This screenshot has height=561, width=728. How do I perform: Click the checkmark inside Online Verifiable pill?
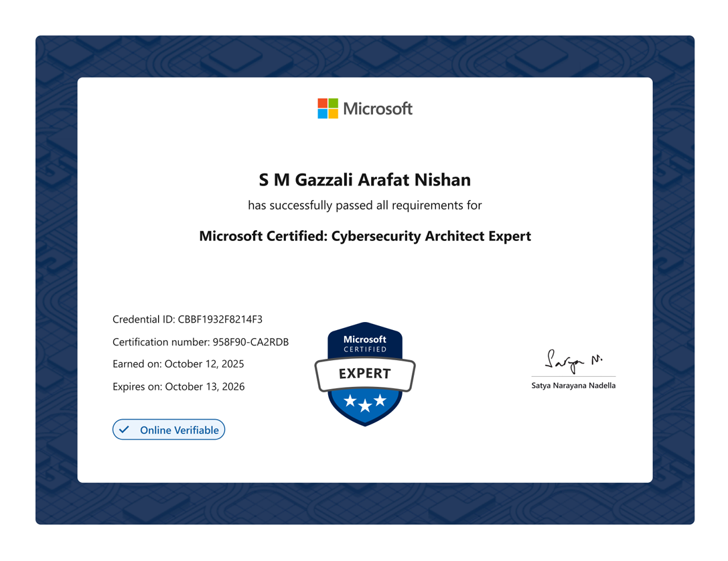123,429
